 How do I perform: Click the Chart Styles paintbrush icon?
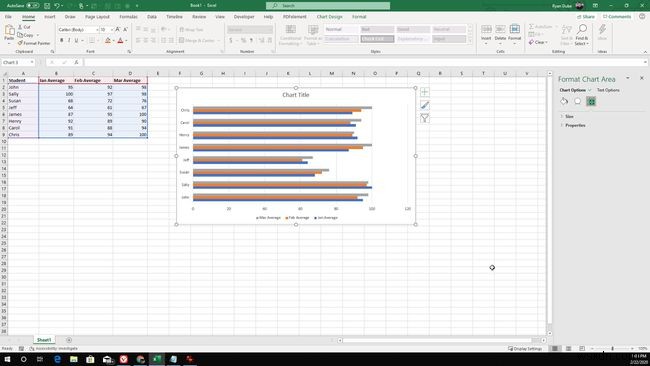[x=424, y=105]
